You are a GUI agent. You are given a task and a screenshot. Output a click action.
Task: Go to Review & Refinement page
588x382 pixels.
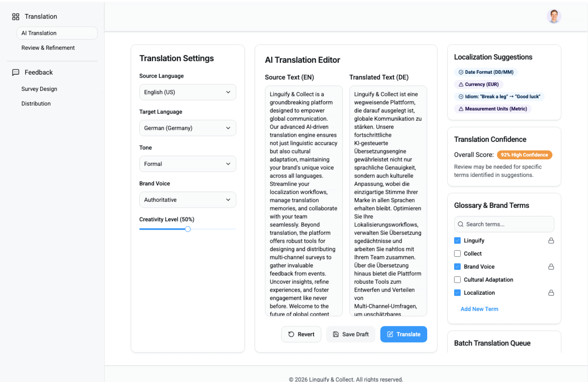click(x=48, y=48)
